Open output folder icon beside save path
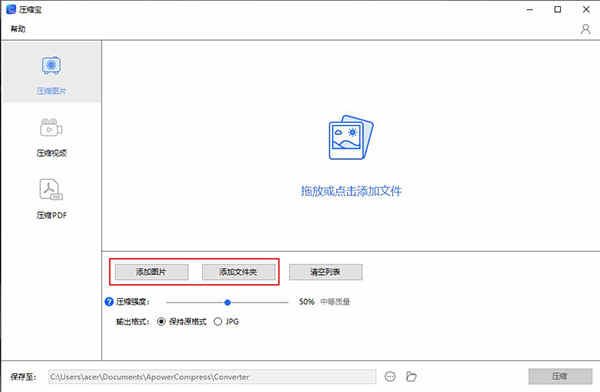This screenshot has width=600, height=392. 411,377
